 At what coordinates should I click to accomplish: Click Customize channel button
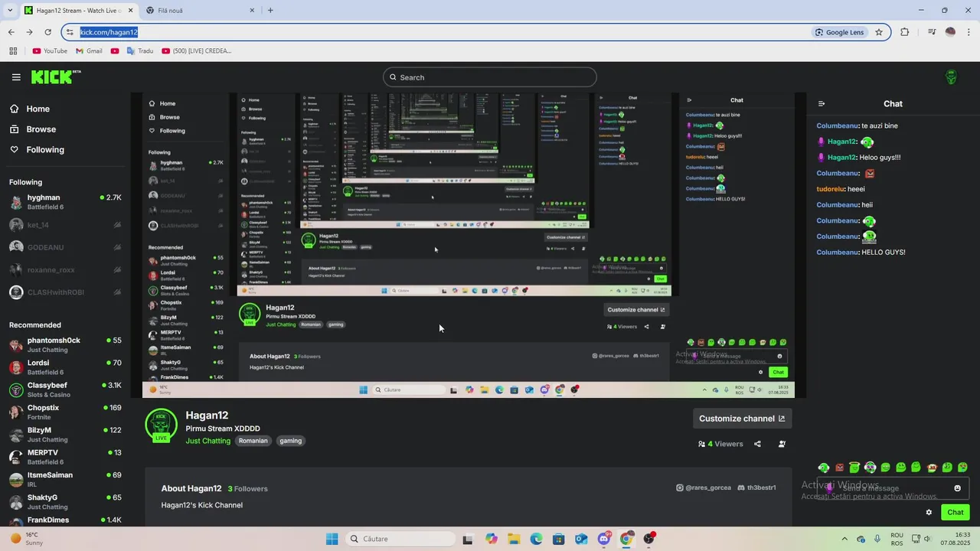(742, 419)
